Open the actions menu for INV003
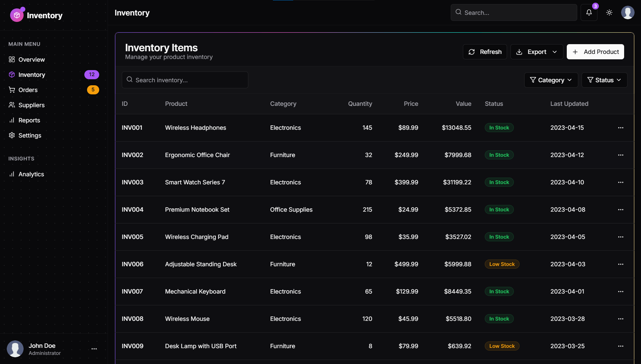The height and width of the screenshot is (364, 641). point(621,182)
